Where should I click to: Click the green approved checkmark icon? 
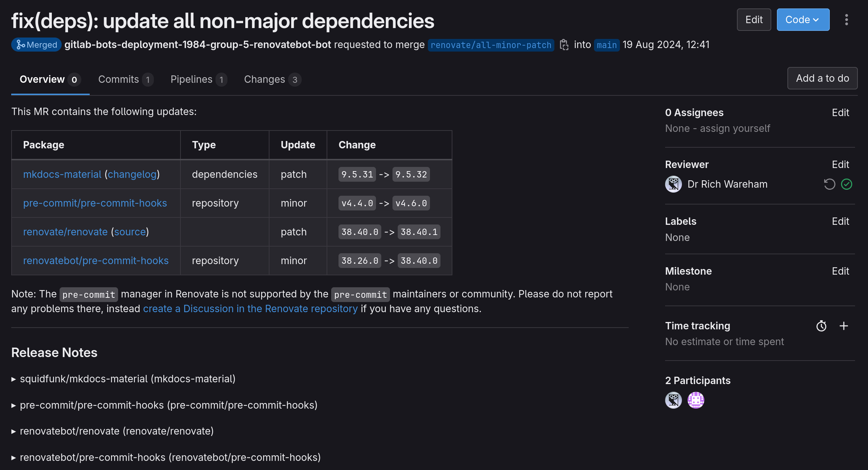click(x=847, y=184)
